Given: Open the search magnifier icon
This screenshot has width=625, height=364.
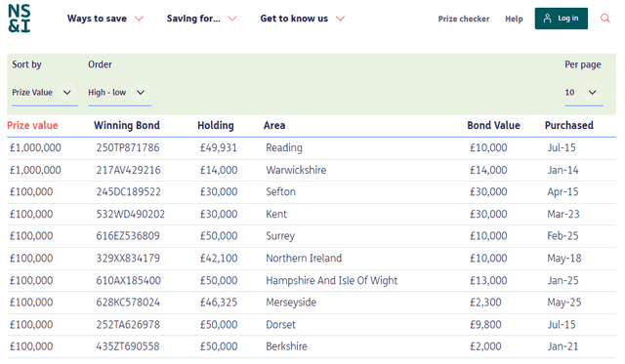Looking at the screenshot, I should pyautogui.click(x=605, y=19).
